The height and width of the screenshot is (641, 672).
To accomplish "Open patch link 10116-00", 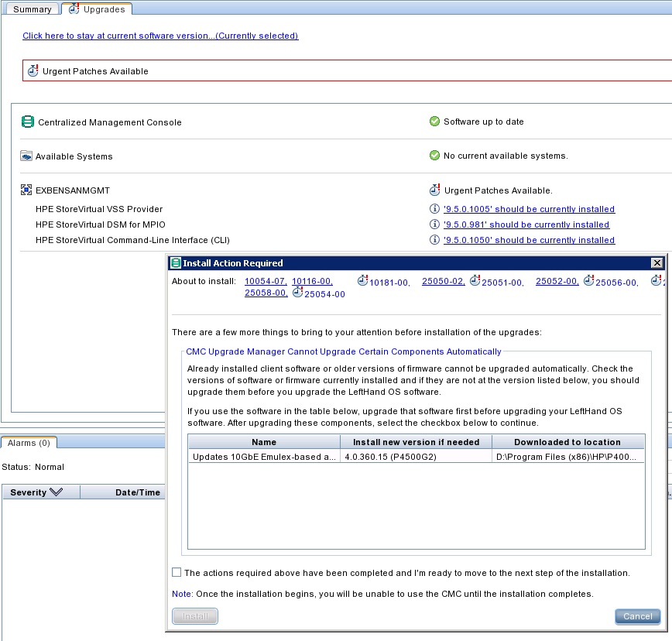I will click(x=313, y=281).
